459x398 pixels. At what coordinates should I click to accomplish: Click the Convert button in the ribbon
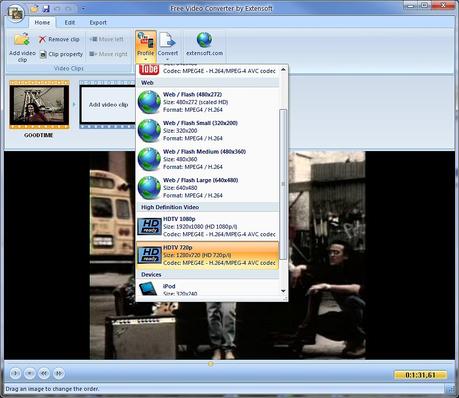coord(168,46)
